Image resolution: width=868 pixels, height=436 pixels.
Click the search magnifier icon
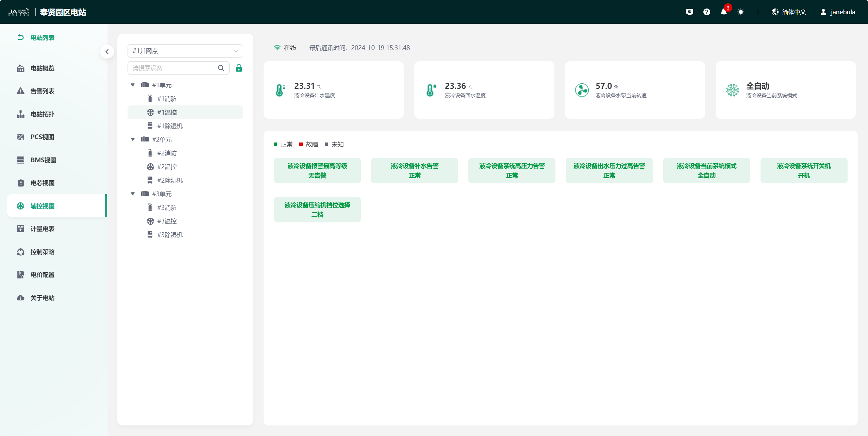coord(221,68)
